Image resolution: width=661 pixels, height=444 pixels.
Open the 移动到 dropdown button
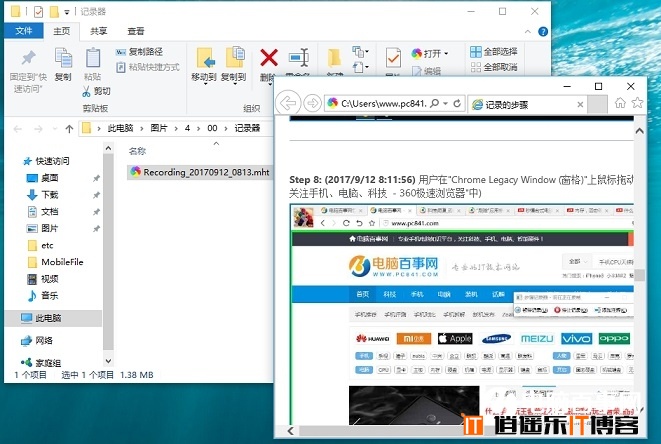(204, 67)
